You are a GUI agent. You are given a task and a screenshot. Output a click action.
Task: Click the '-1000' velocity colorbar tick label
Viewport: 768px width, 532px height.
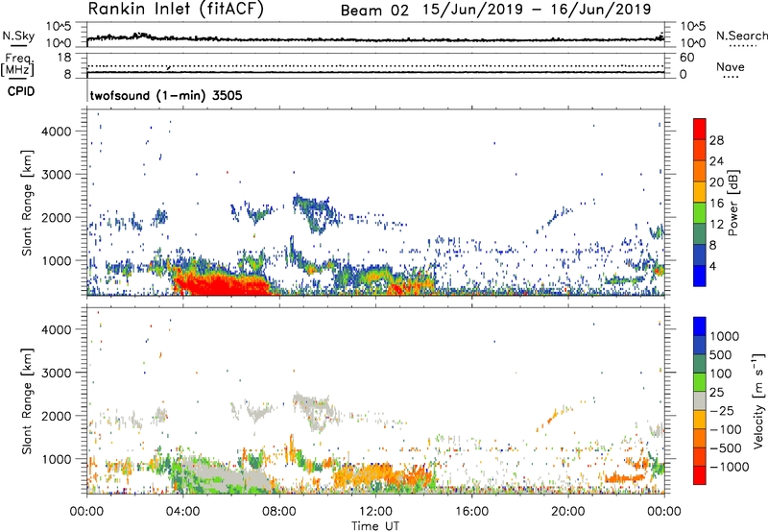pos(729,467)
